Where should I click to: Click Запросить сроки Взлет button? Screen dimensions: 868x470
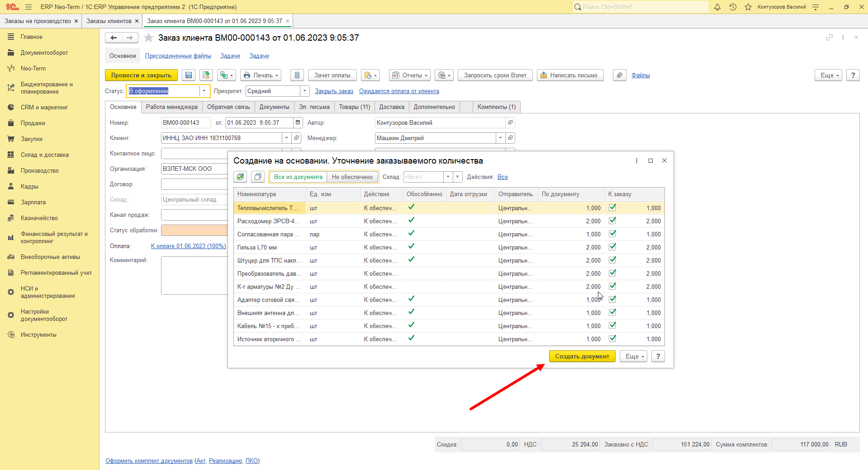pyautogui.click(x=495, y=75)
